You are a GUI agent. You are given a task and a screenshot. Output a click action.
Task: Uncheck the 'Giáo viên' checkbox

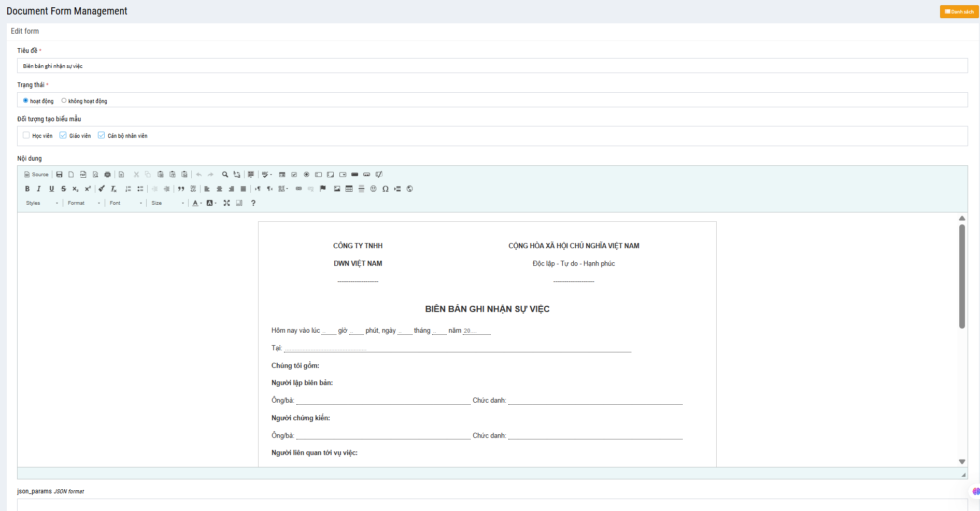(63, 135)
